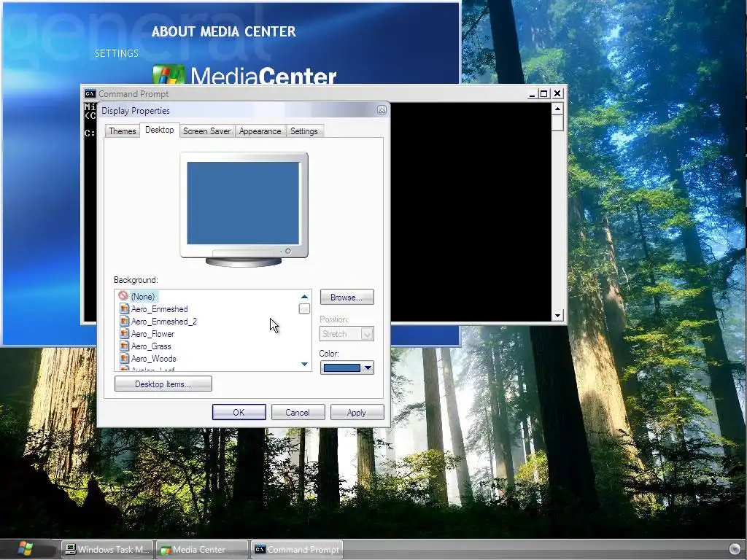The height and width of the screenshot is (560, 747).
Task: Switch to Media Center taskbar button
Action: click(x=203, y=550)
